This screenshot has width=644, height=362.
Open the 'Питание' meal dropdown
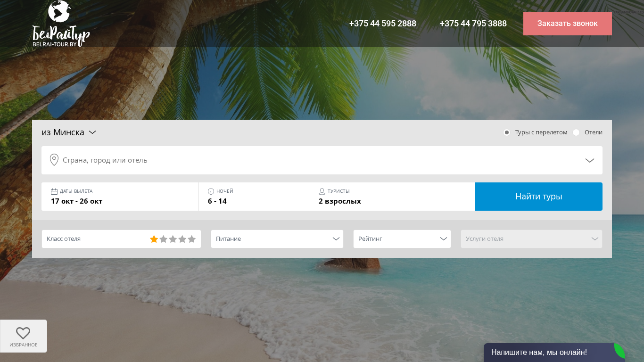[277, 239]
